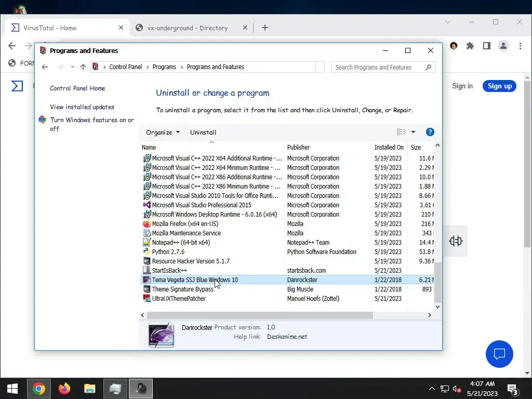Open the Windows Start menu
This screenshot has height=399, width=532.
coord(12,389)
